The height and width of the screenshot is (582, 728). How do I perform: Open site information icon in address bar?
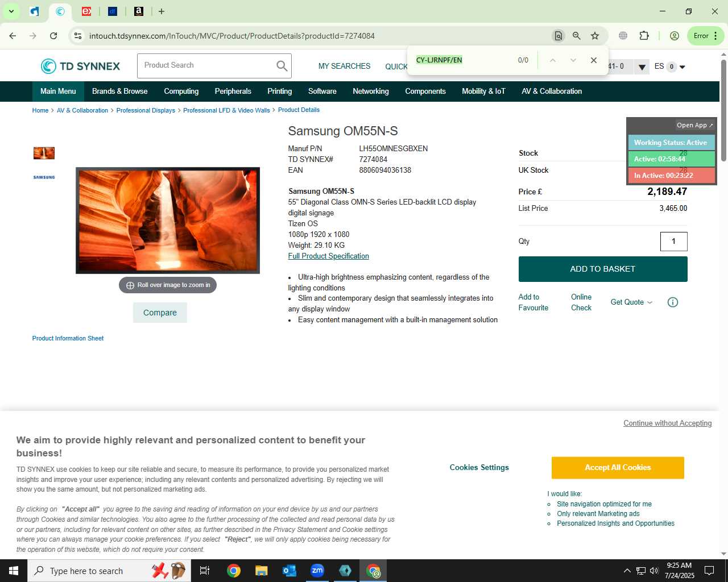pos(78,36)
